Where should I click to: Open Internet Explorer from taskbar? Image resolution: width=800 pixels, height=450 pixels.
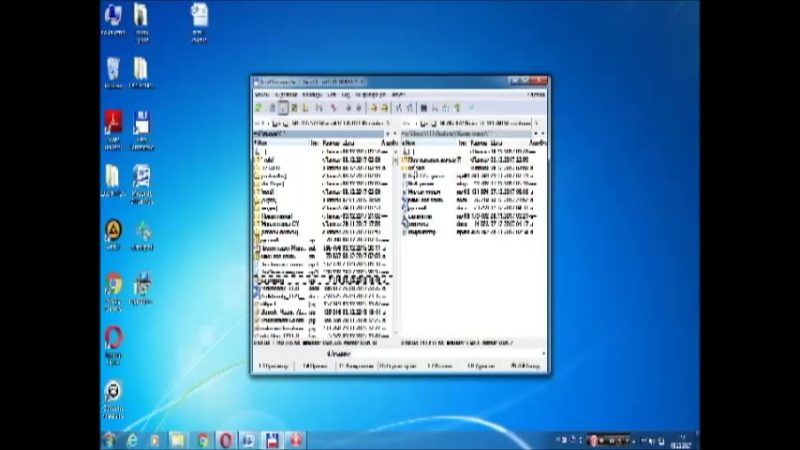[x=132, y=440]
